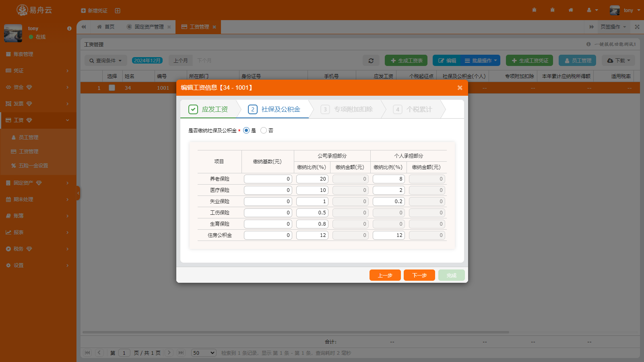Select 否 radio for paying social insurance
The width and height of the screenshot is (644, 362).
[x=264, y=130]
